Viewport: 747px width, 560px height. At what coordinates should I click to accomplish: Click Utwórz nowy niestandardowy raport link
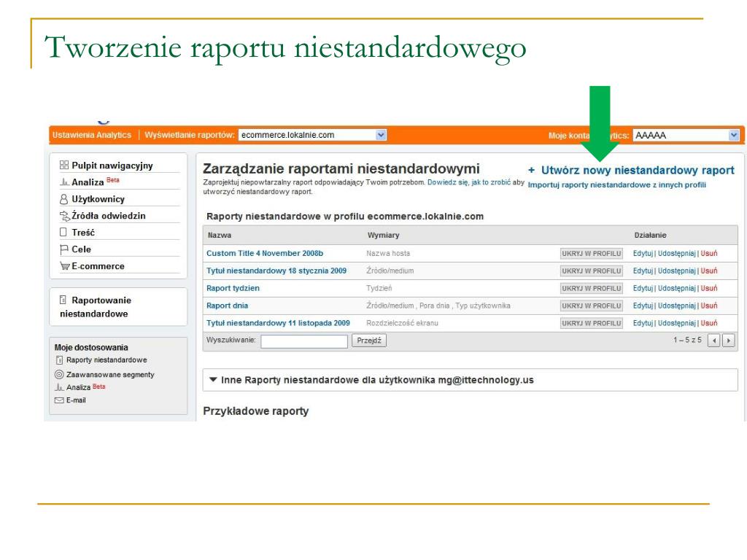(x=638, y=170)
